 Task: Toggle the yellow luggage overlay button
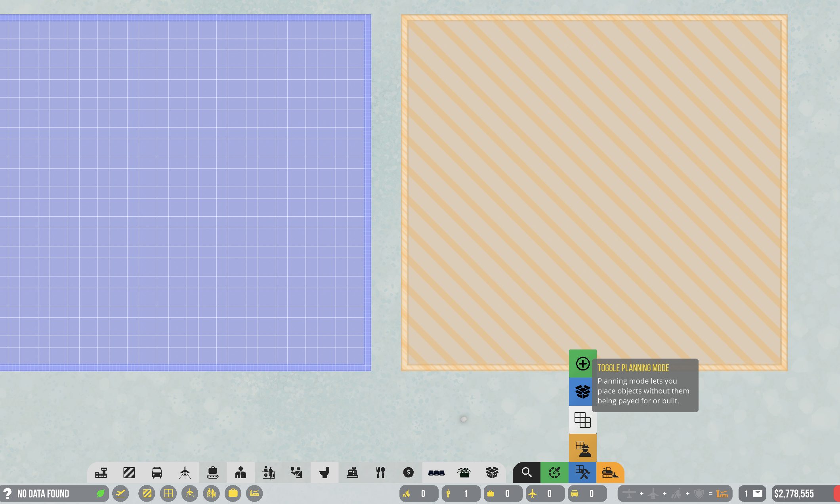pos(233,493)
